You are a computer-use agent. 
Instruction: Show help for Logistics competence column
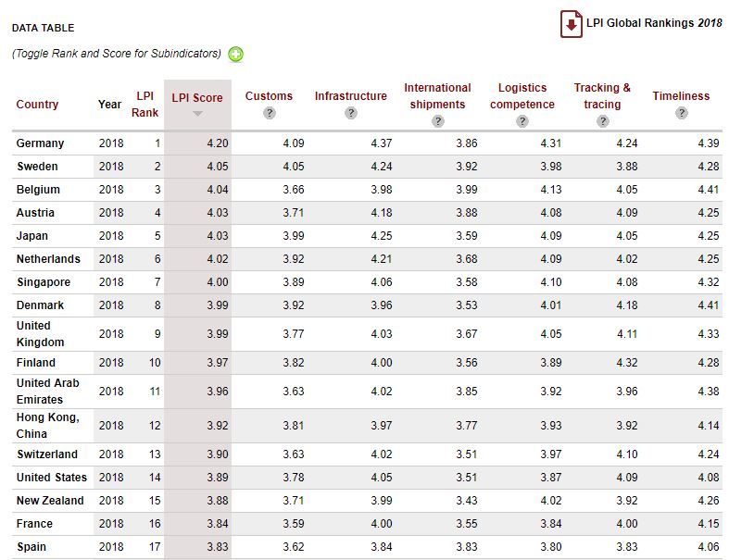(522, 121)
